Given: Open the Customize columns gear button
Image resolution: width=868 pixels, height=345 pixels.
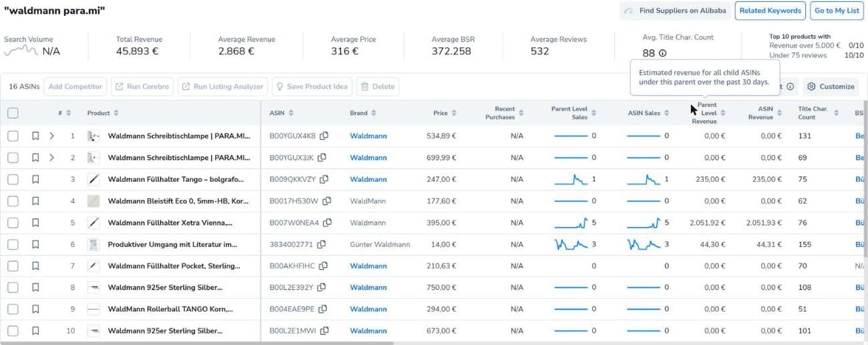Looking at the screenshot, I should pos(830,86).
